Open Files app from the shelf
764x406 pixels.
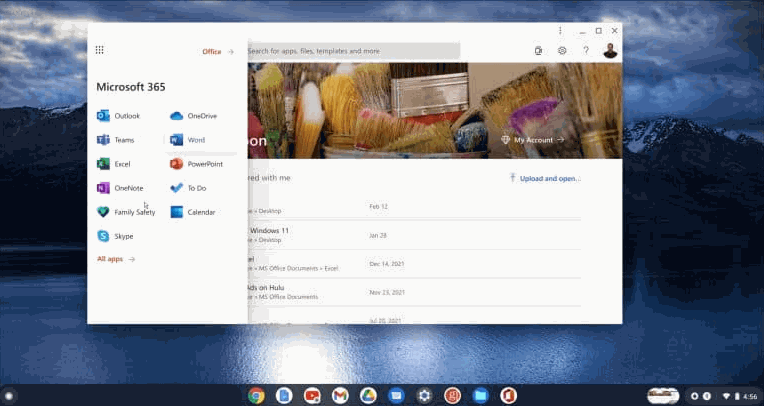[480, 396]
